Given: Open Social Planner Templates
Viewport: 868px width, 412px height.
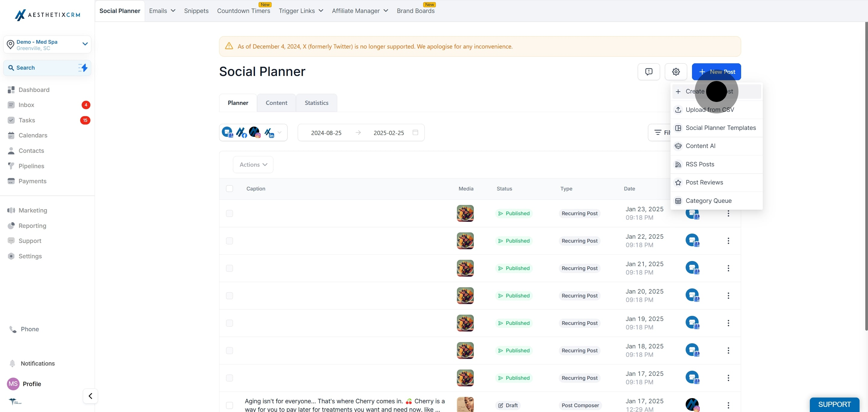Looking at the screenshot, I should [x=720, y=128].
